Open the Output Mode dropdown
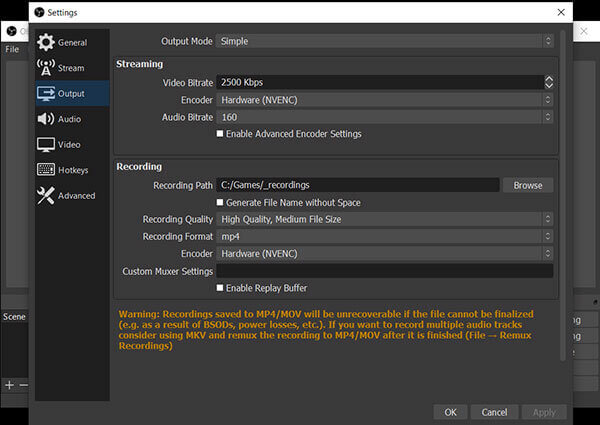600x425 pixels. [x=385, y=41]
